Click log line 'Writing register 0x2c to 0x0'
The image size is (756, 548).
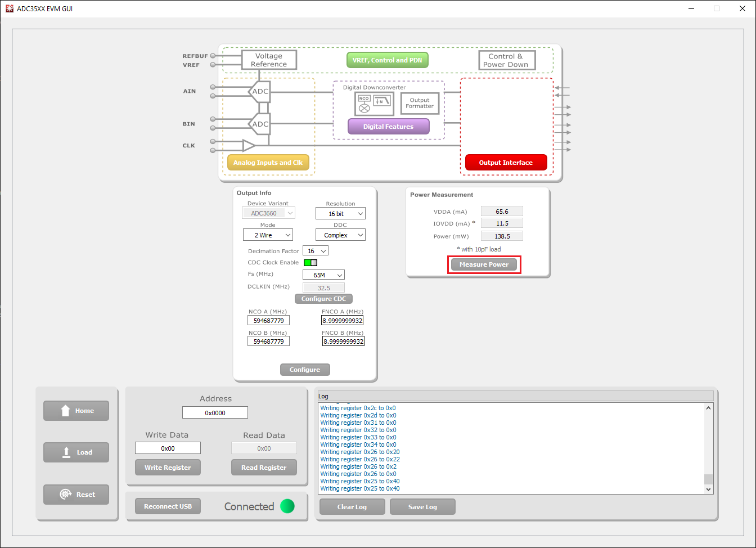358,408
